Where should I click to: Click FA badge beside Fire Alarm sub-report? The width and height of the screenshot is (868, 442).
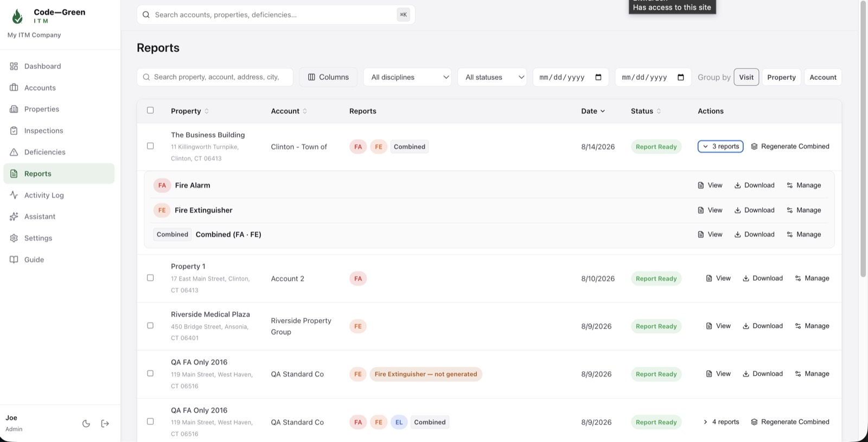pos(162,185)
